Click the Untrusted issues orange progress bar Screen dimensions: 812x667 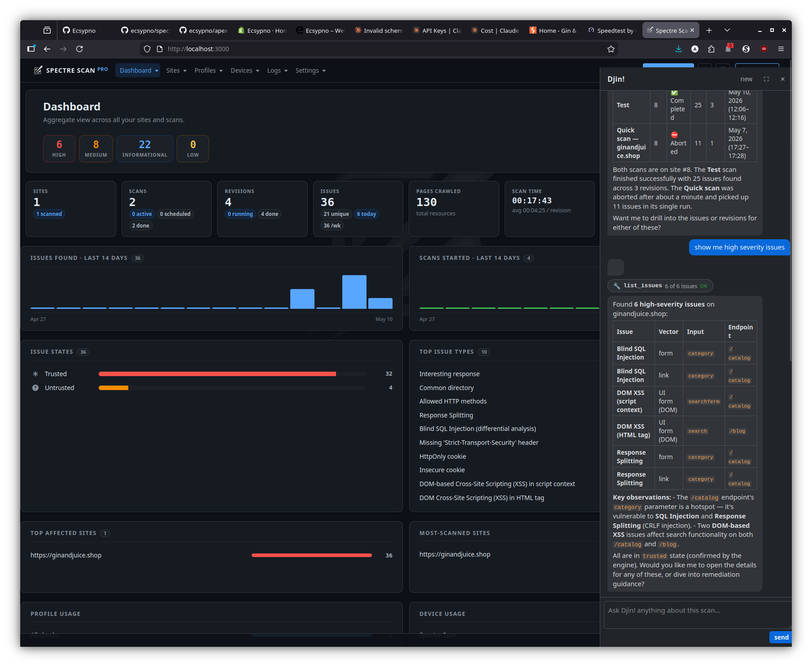114,388
